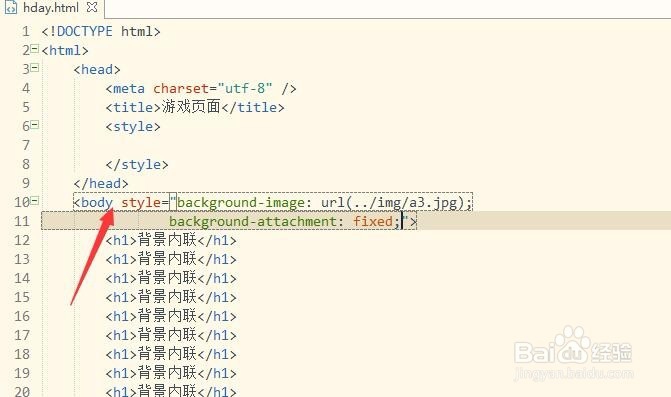The image size is (671, 397).
Task: Click the meta charset line text
Action: coord(201,89)
